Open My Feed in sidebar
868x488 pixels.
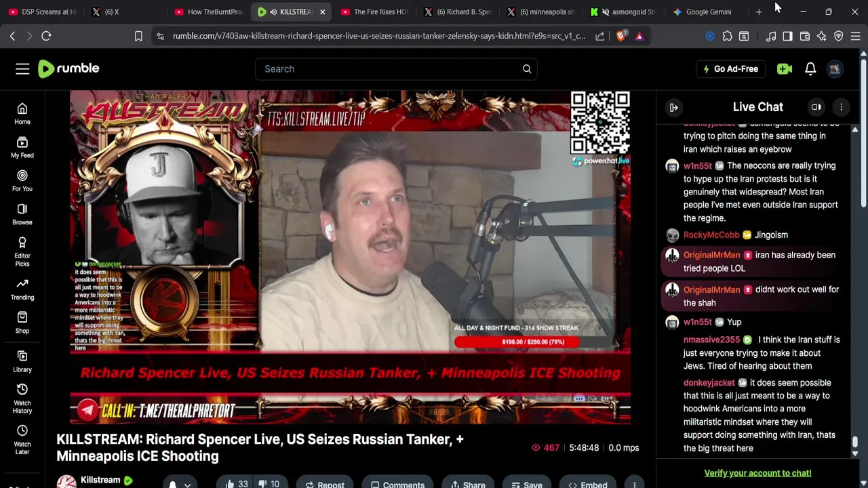click(x=22, y=147)
